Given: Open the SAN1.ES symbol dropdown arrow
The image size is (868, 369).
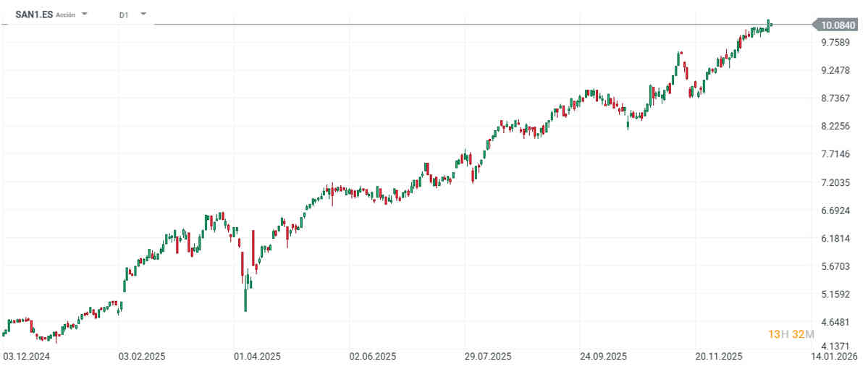Looking at the screenshot, I should (x=85, y=14).
